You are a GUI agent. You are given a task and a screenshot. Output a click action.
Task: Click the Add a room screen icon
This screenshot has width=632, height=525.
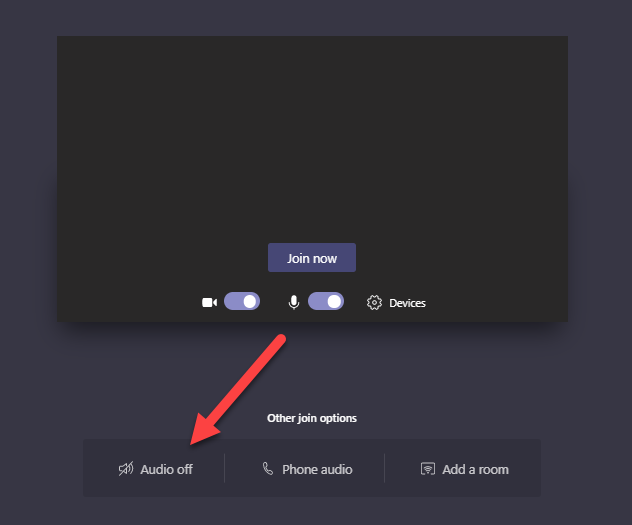428,469
